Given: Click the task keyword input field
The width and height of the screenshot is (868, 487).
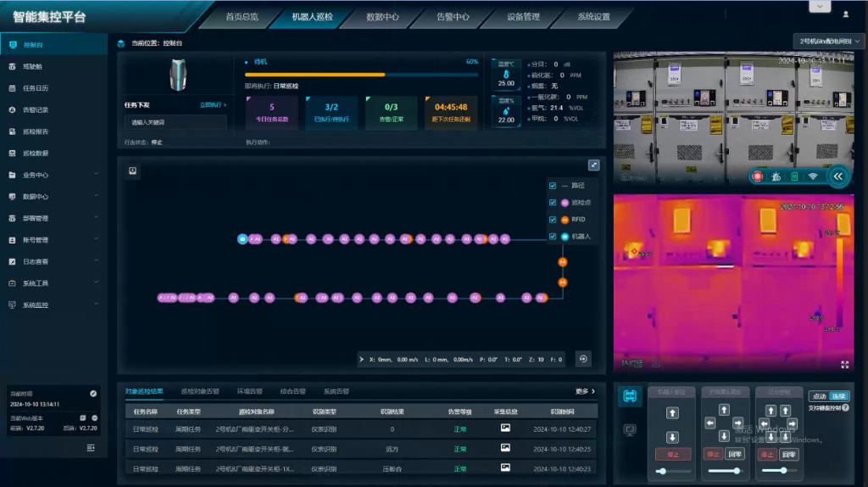Looking at the screenshot, I should point(175,122).
